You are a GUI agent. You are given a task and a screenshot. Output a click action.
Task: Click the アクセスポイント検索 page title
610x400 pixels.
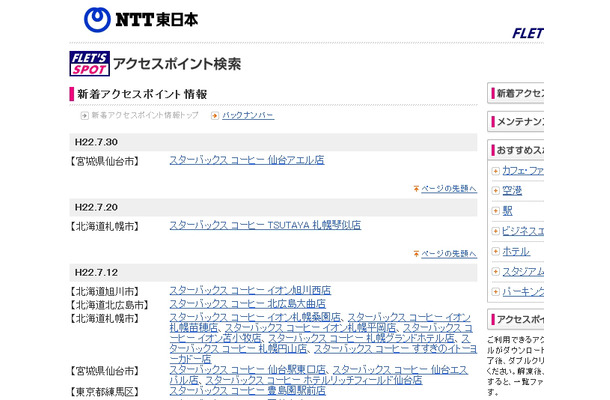pyautogui.click(x=177, y=64)
